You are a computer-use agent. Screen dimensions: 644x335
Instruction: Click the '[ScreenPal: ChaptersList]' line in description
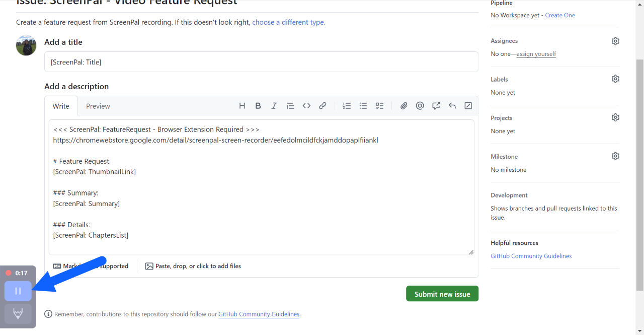(91, 235)
